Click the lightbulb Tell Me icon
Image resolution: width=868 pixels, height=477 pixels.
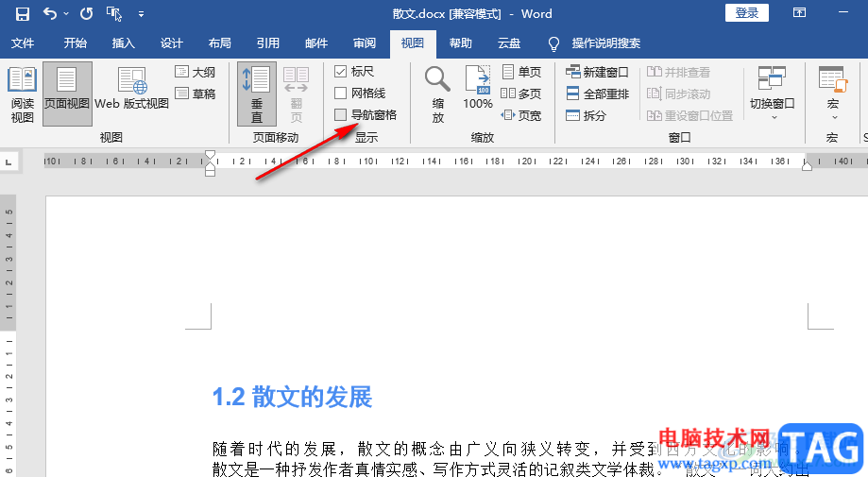(553, 43)
